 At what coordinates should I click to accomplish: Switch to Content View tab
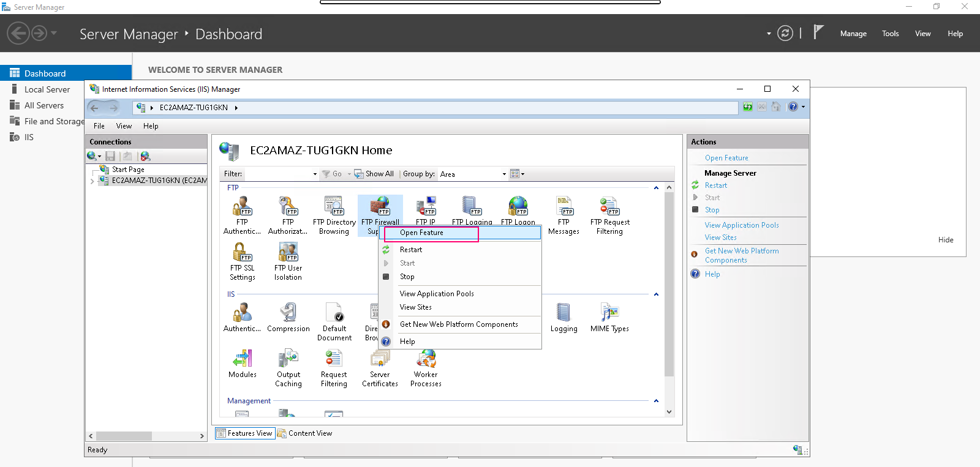(x=305, y=433)
